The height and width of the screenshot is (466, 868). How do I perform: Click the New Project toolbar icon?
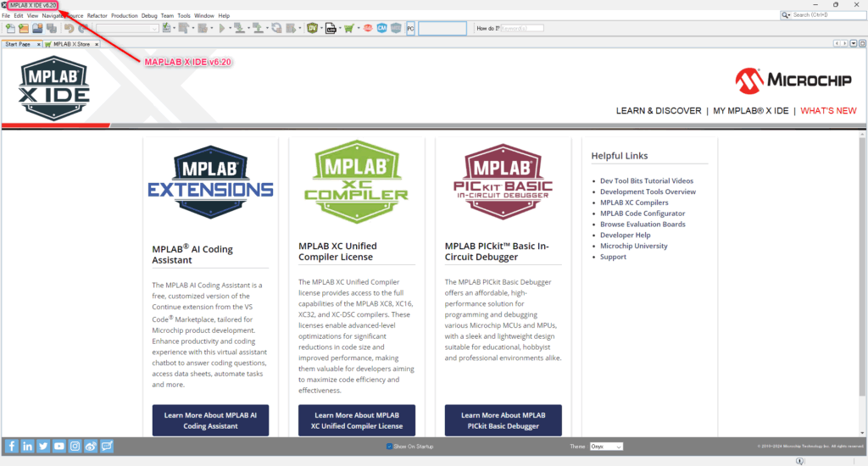(x=23, y=28)
